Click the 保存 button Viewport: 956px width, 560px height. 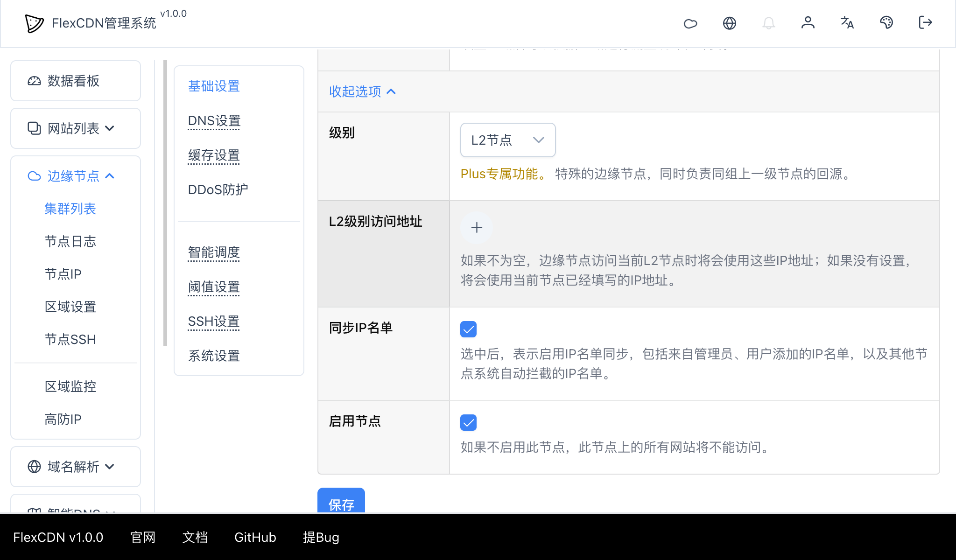pyautogui.click(x=341, y=504)
